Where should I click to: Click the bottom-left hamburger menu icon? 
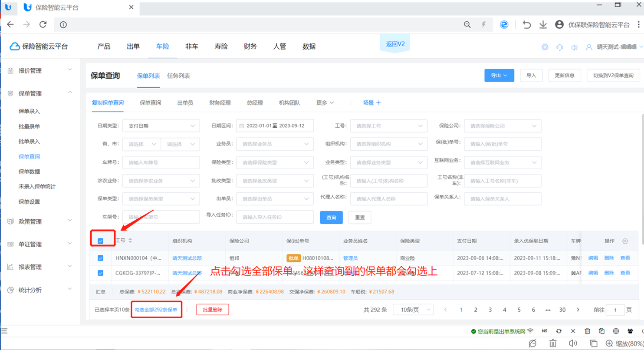pyautogui.click(x=5, y=331)
